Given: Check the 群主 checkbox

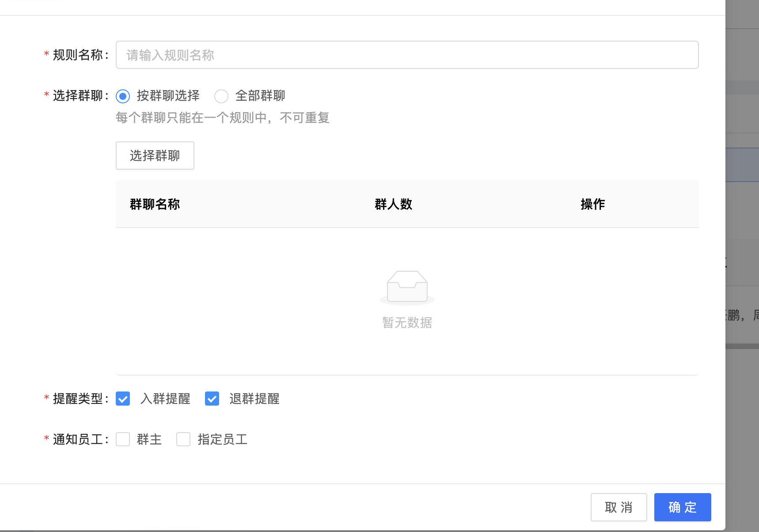Looking at the screenshot, I should pos(123,439).
